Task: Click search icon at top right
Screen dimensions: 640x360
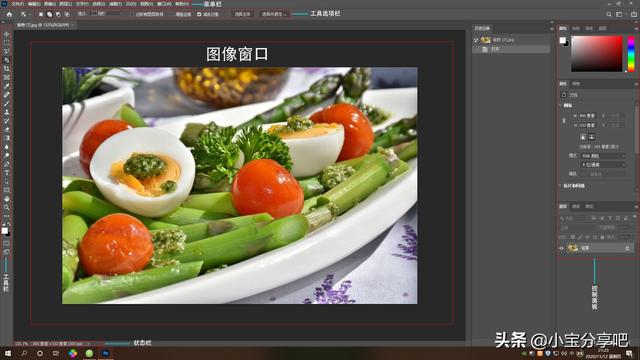Action: pyautogui.click(x=609, y=14)
